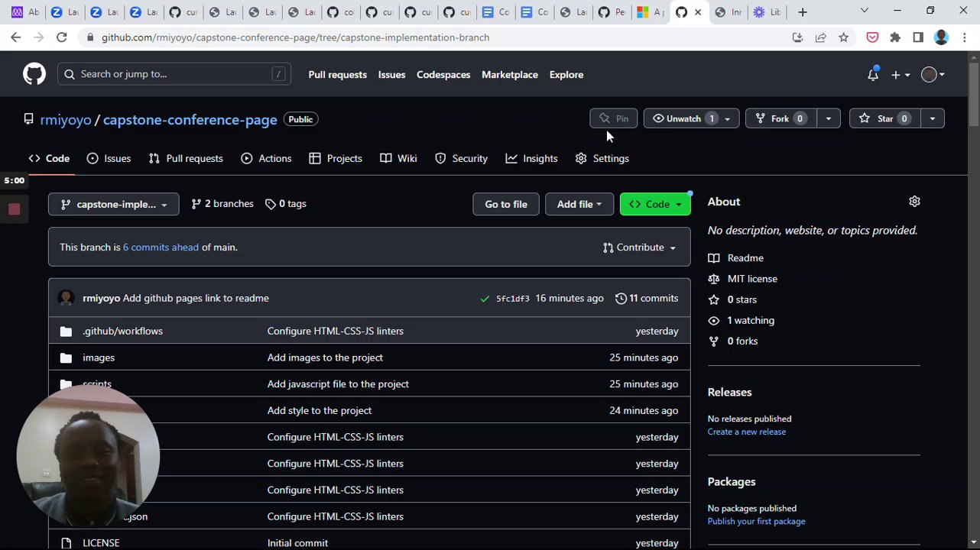Screen dimensions: 980x550
Task: Click Create a new release
Action: pos(747,432)
